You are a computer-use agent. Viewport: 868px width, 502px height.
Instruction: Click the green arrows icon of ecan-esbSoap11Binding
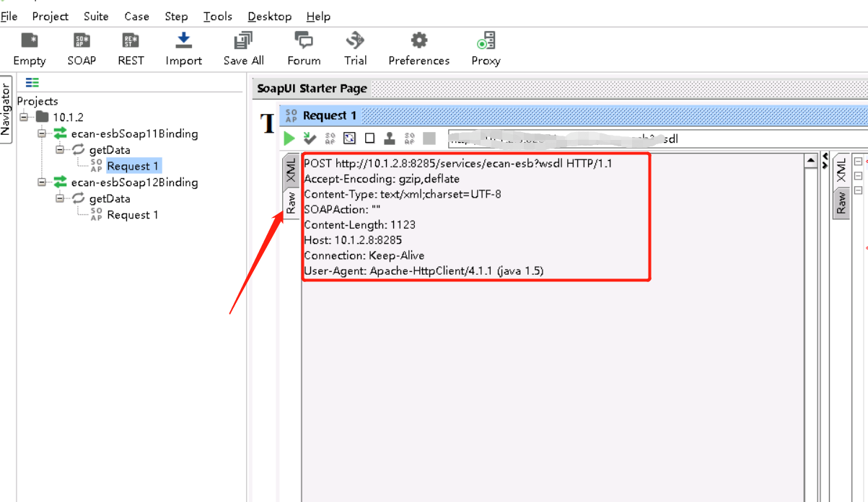60,133
